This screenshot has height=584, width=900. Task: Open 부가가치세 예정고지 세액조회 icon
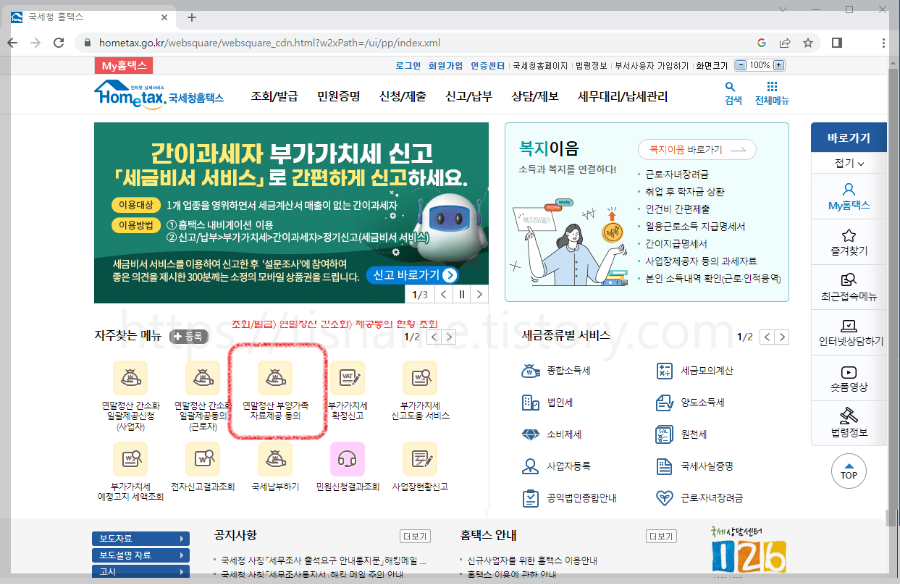(131, 459)
